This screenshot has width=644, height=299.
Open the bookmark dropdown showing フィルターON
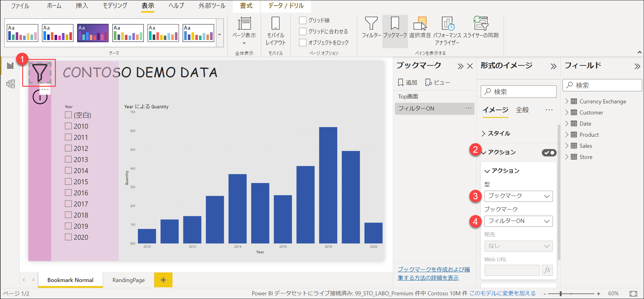tap(518, 221)
